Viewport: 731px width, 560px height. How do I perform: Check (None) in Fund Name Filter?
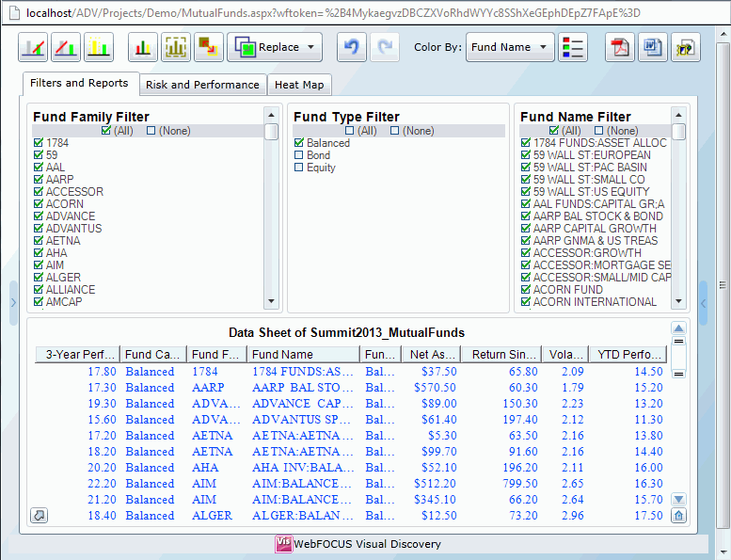(x=599, y=131)
